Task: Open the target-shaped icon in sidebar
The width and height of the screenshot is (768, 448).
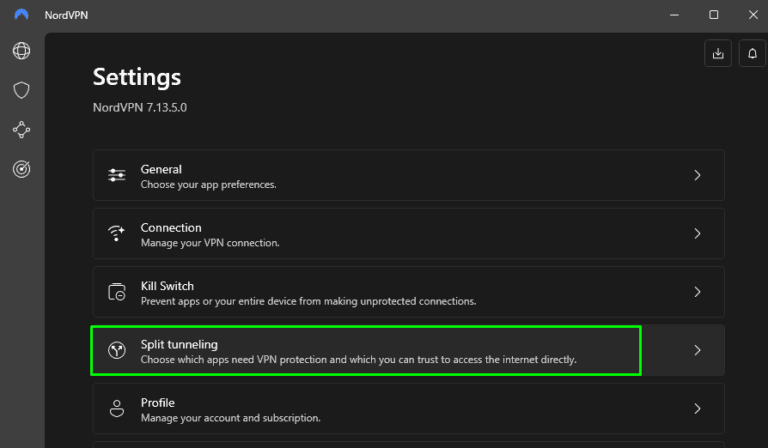Action: (21, 169)
